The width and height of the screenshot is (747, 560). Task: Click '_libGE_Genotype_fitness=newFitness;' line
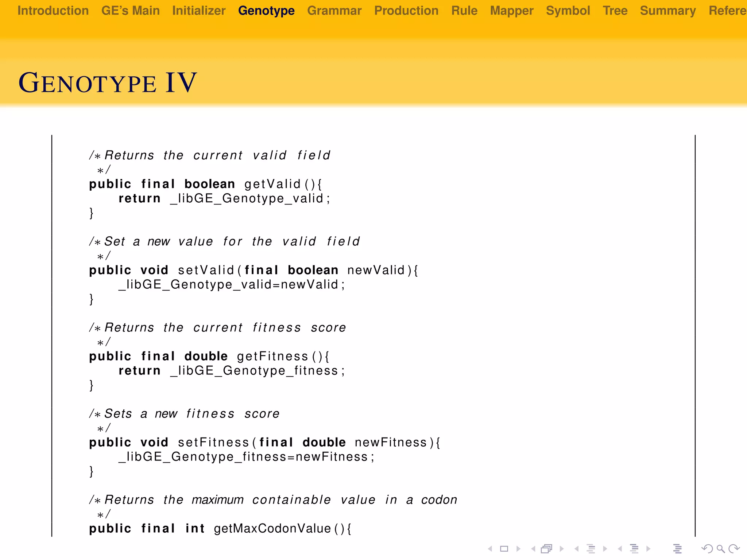click(x=247, y=457)
